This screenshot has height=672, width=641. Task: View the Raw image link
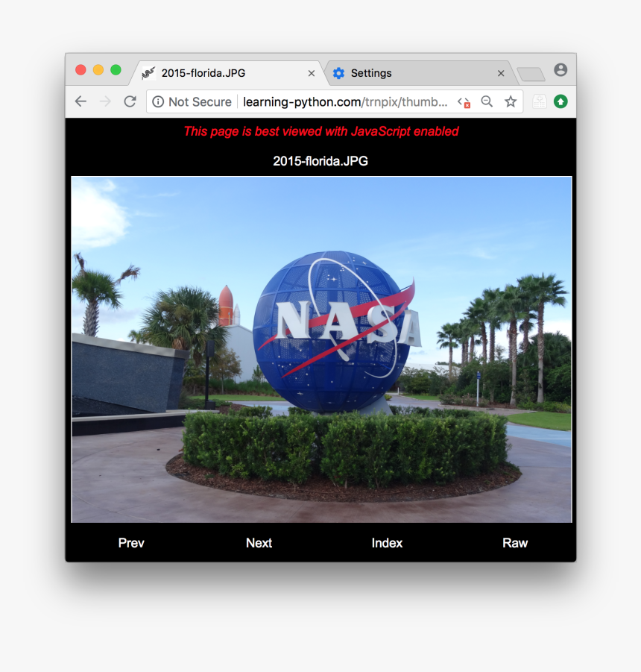pyautogui.click(x=515, y=543)
